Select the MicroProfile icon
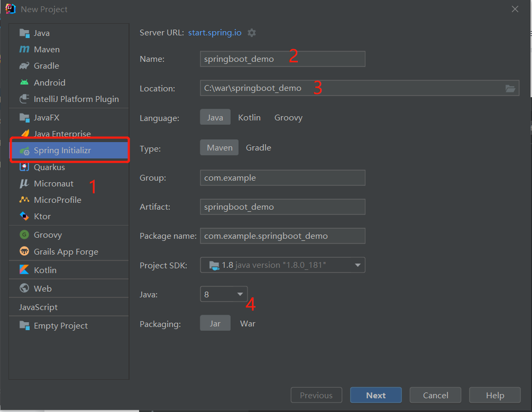 [24, 200]
